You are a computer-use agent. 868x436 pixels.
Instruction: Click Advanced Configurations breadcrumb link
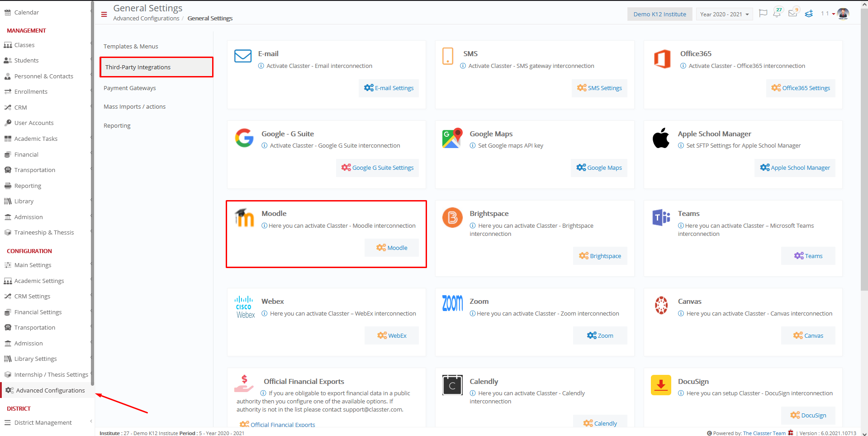click(146, 18)
